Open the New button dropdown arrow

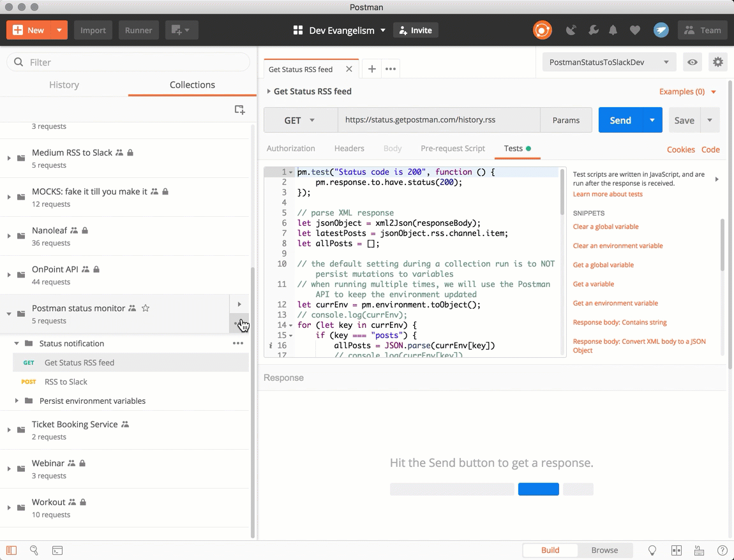pyautogui.click(x=59, y=30)
